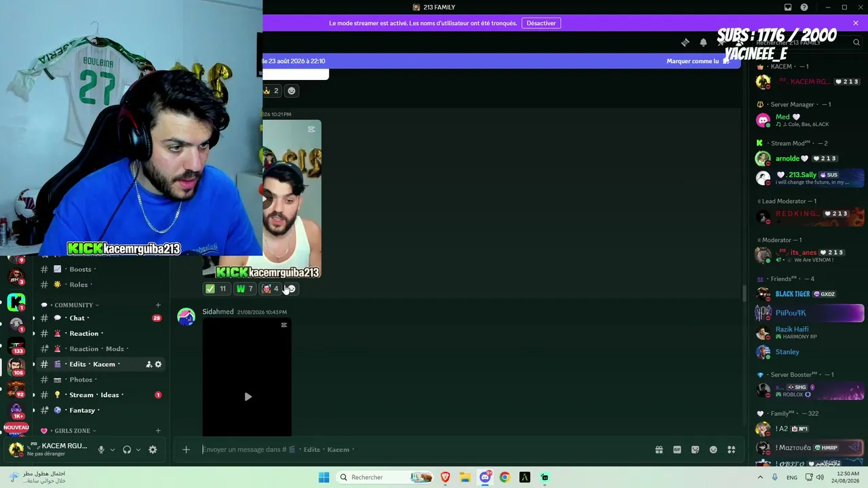Open user settings gear
This screenshot has height=488, width=868.
(153, 449)
